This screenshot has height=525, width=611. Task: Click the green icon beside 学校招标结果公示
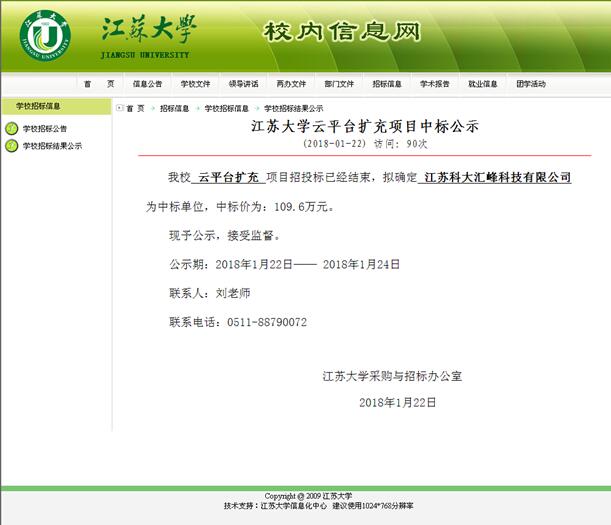pos(12,146)
